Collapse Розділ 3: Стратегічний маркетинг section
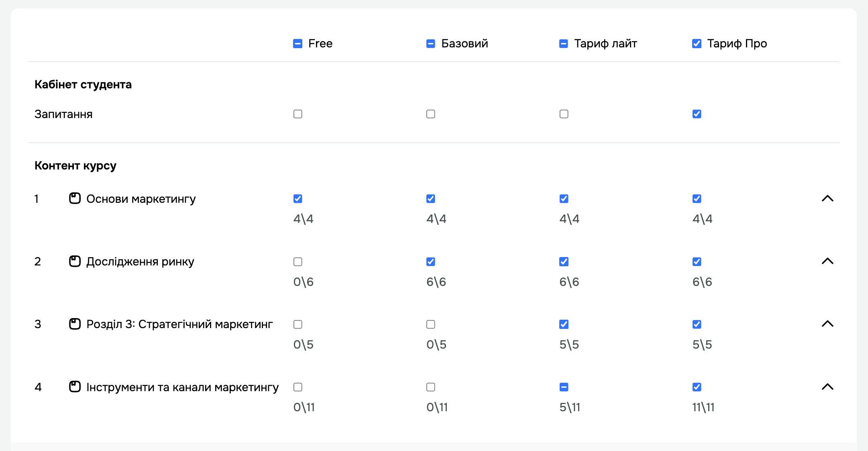 [827, 324]
